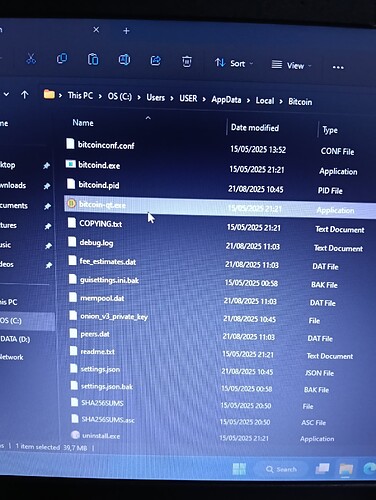The image size is (376, 500).
Task: Click the Share toolbar icon
Action: click(156, 61)
